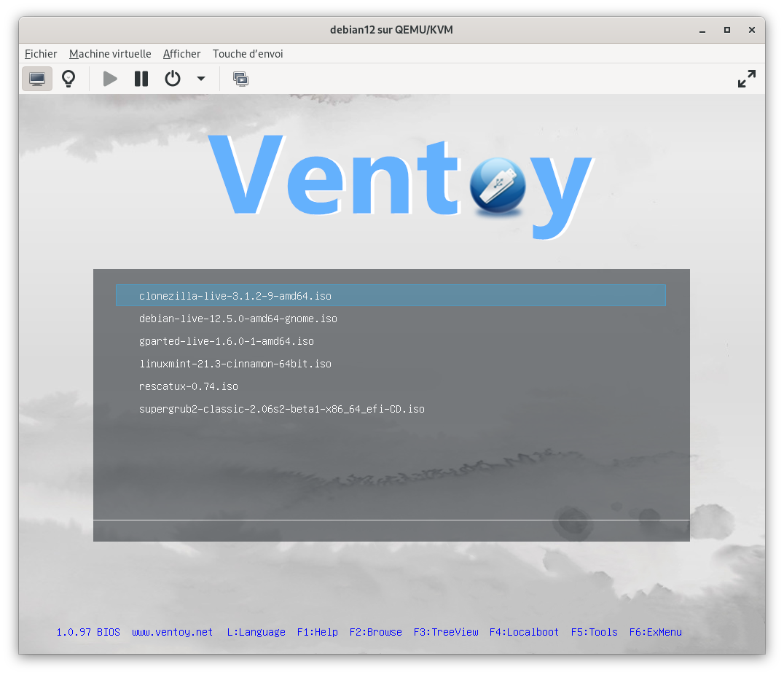Select clonezilla-live-3.1.2-9-amd64.iso entry
784x675 pixels.
click(391, 296)
